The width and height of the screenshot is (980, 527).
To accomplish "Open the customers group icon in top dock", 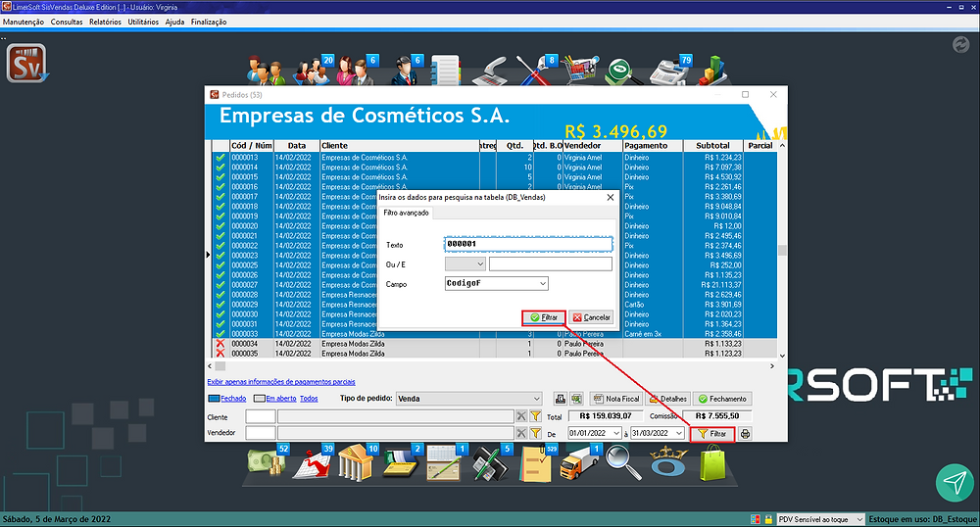I will (x=265, y=70).
